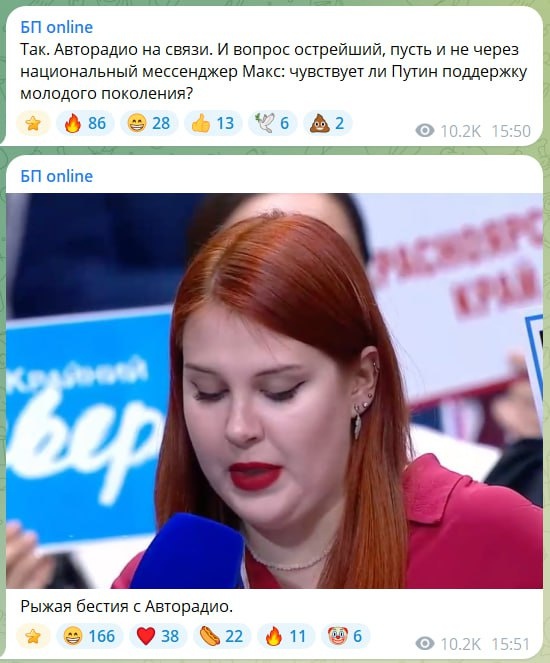
Task: React with the grinning face showing 28
Action: [x=149, y=123]
